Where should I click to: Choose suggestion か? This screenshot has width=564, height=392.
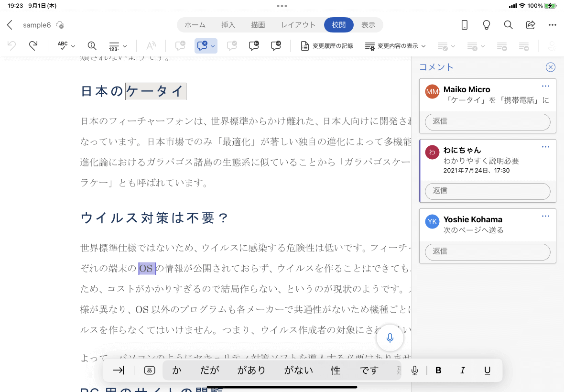(177, 370)
